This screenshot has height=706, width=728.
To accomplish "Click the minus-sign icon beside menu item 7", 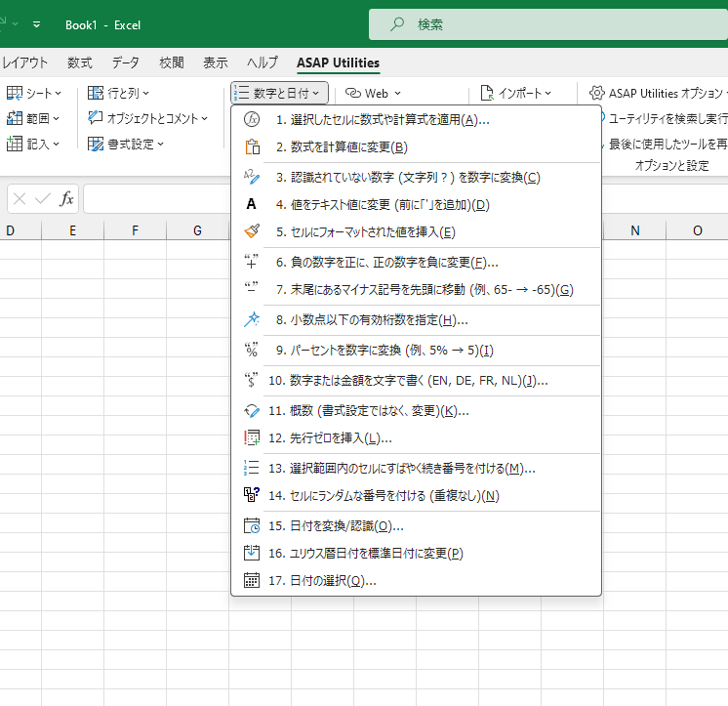I will click(x=252, y=288).
